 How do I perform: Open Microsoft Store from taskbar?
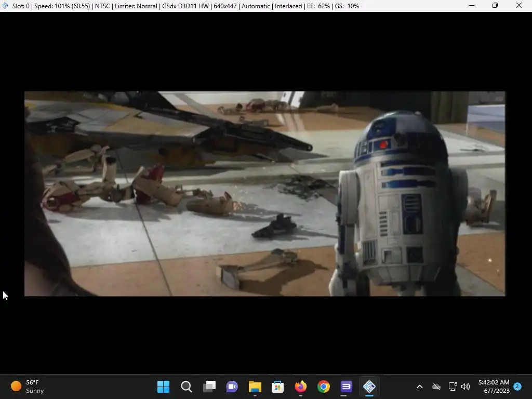(277, 387)
